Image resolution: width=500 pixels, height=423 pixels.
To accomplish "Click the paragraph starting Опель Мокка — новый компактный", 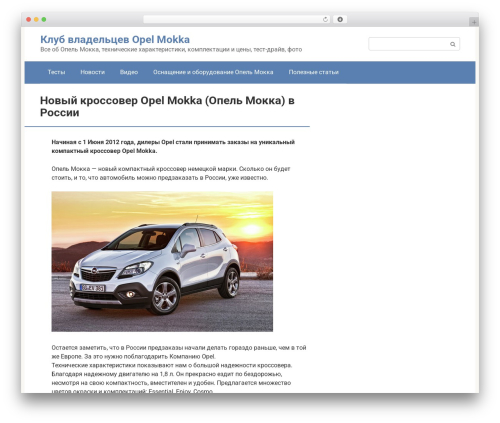I will pos(171,173).
